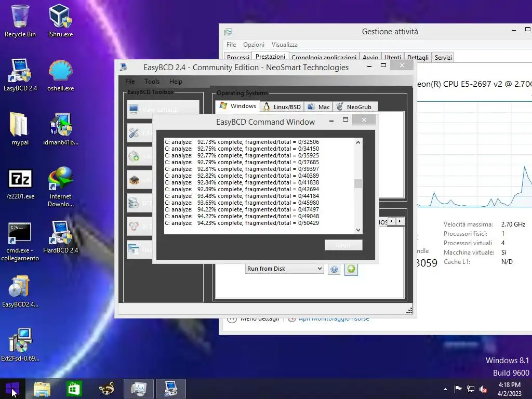Click the Macchina virtuale value Sì

click(x=503, y=252)
